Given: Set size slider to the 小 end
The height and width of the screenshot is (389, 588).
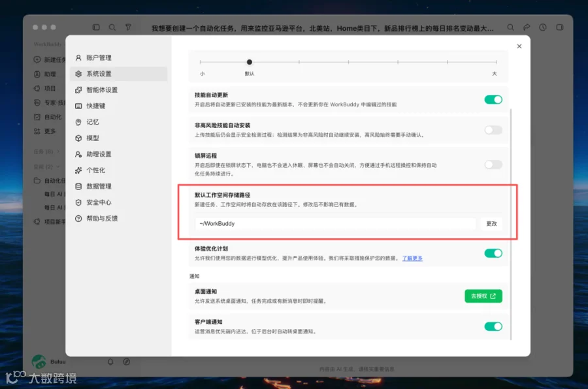Looking at the screenshot, I should point(201,62).
